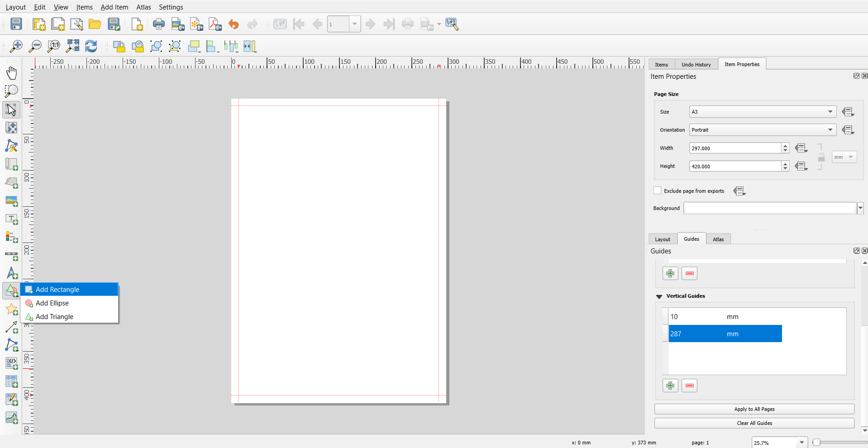Click Clear All Guides button
868x448 pixels.
click(754, 423)
